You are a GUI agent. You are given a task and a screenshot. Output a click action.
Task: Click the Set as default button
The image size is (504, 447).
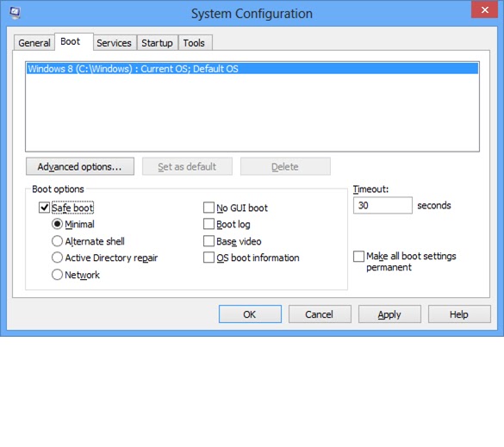point(187,166)
